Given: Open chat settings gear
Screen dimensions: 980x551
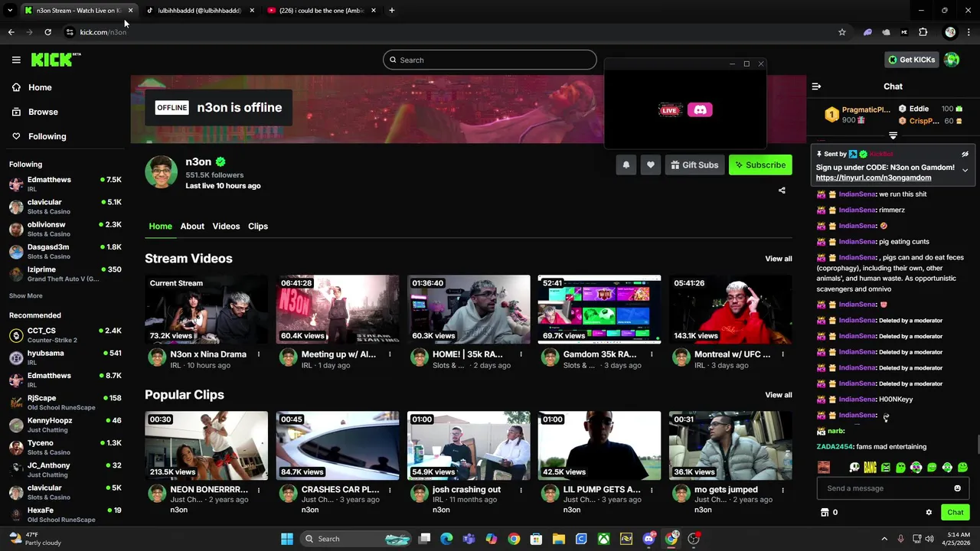Looking at the screenshot, I should tap(929, 513).
